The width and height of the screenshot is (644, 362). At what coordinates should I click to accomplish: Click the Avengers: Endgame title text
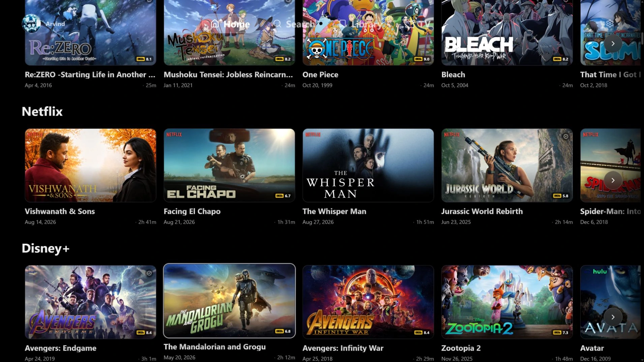coord(60,349)
